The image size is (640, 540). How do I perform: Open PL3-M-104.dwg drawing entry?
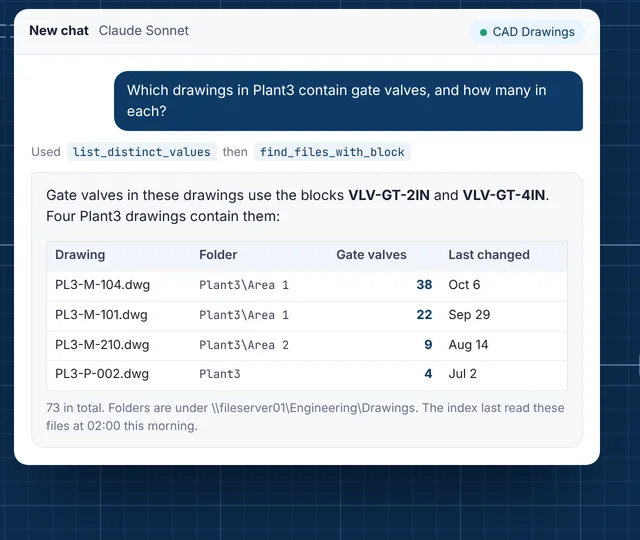point(102,284)
